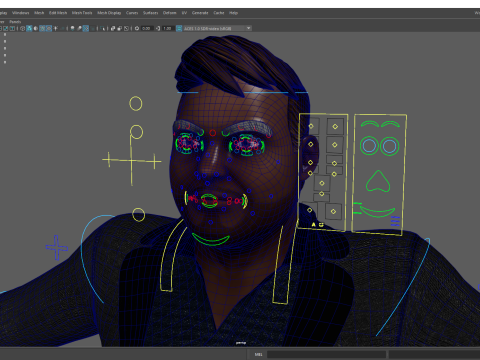Click the MEL command line input field
Viewport: 480px width, 360px height.
[326, 354]
